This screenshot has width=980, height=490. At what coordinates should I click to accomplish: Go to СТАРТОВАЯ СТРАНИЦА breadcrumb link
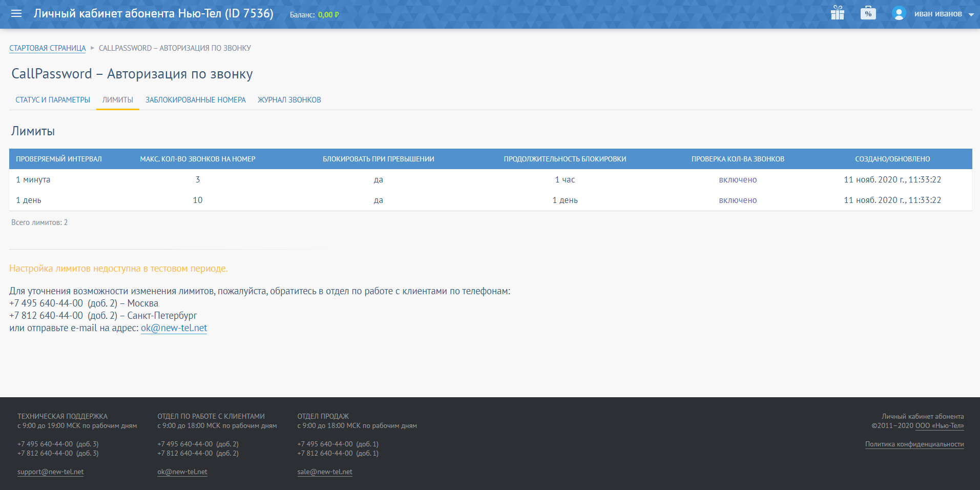point(48,48)
